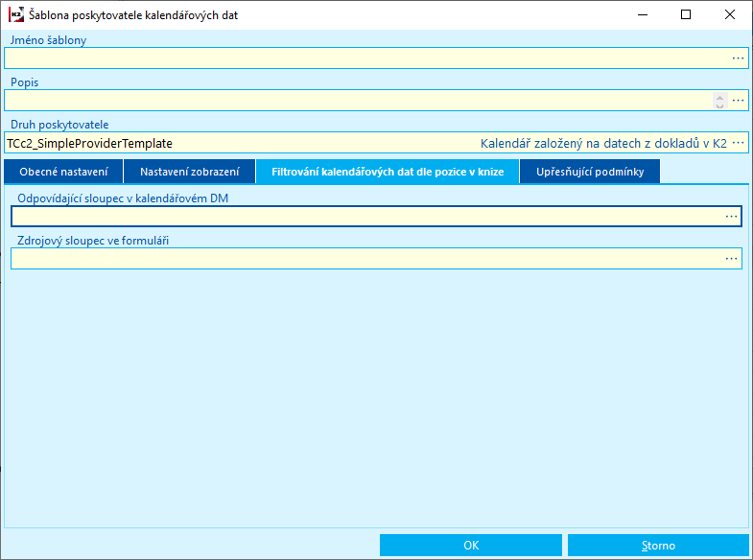753x560 pixels.
Task: Click Popis field scroll down arrow
Action: (719, 105)
